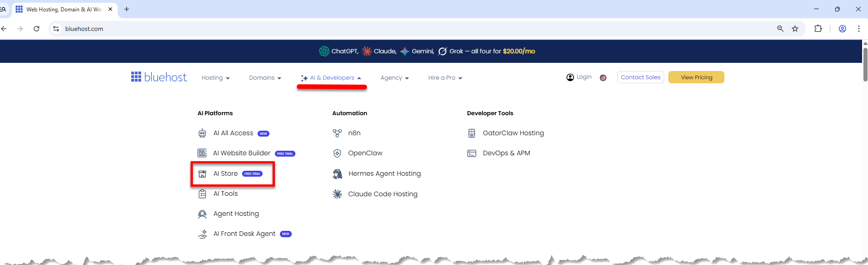Click the $20.00/mo banner offer
This screenshot has width=868, height=265.
[519, 51]
